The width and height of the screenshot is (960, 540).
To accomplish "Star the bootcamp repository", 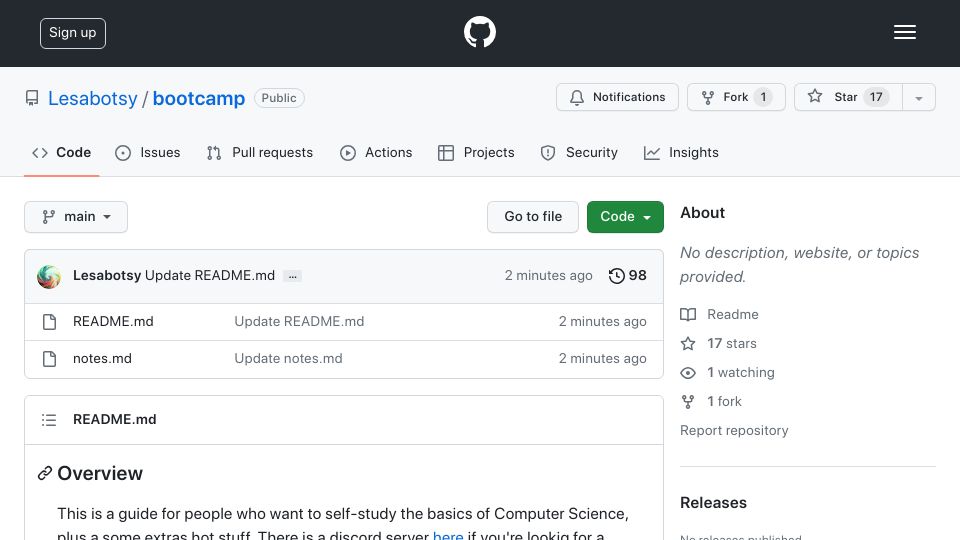I will pyautogui.click(x=848, y=97).
